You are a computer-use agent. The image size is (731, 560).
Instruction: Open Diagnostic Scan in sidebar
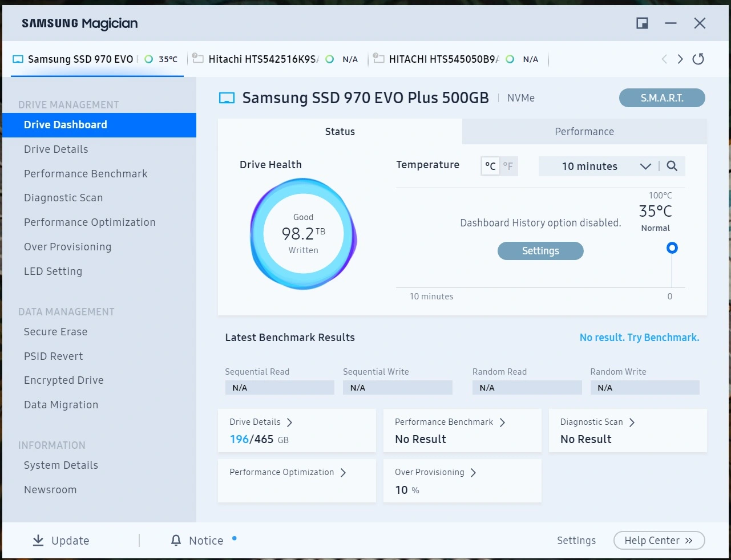pos(63,198)
